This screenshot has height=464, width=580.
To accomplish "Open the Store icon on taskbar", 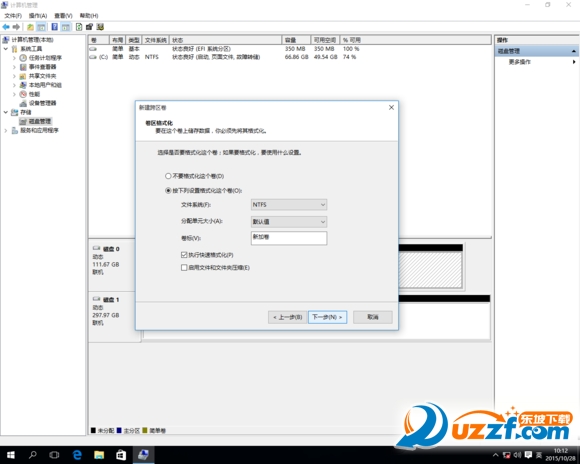I will [121, 455].
